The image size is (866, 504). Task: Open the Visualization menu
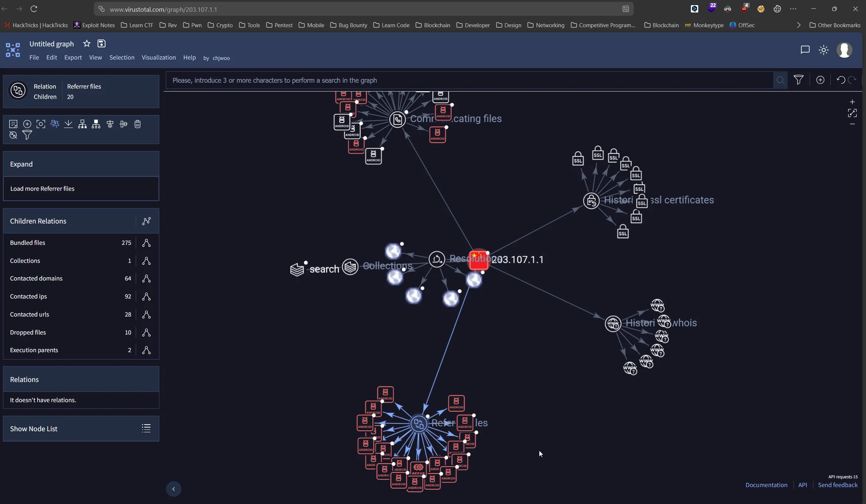point(159,57)
